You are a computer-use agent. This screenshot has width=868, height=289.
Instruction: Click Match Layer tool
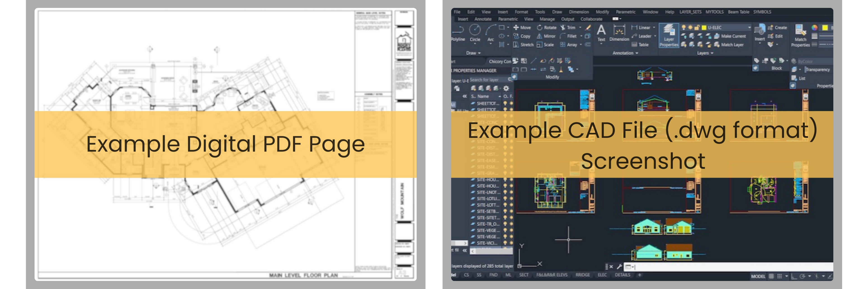tap(729, 44)
